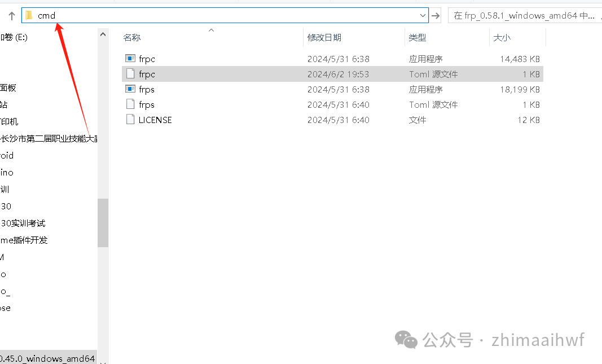This screenshot has width=602, height=364.
Task: Select the frps Toml file icon
Action: pyautogui.click(x=130, y=104)
